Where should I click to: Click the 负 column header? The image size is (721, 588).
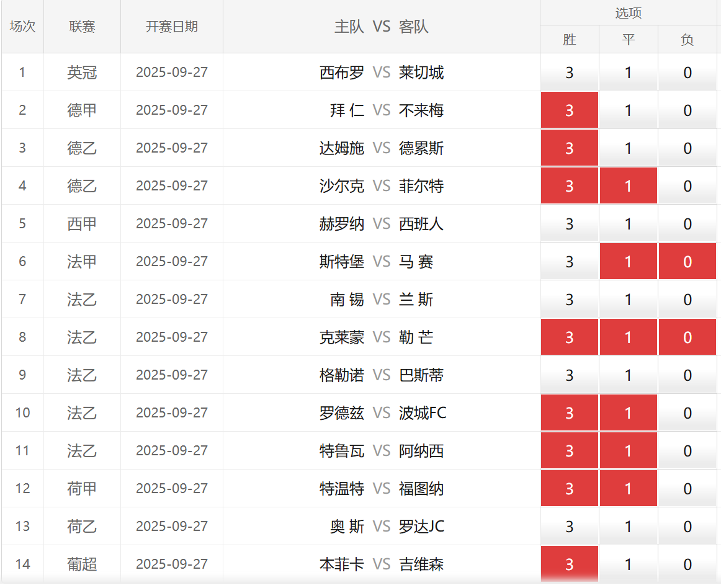pyautogui.click(x=687, y=40)
